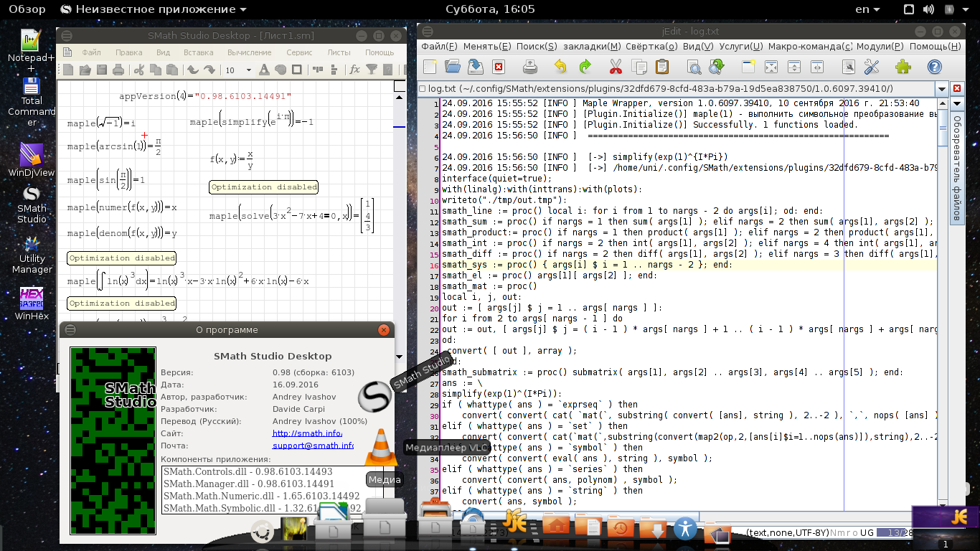Open the jEdit global options wrench icon
The width and height of the screenshot is (980, 551).
coord(872,67)
